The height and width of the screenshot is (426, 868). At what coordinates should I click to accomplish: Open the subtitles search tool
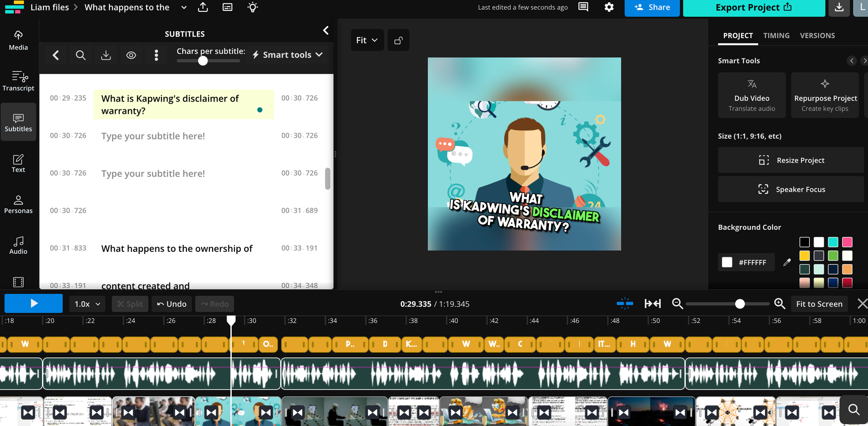coord(81,55)
